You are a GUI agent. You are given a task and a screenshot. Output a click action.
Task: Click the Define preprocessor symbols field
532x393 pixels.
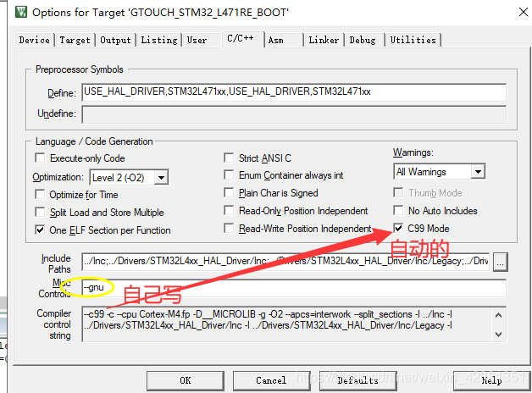point(294,92)
